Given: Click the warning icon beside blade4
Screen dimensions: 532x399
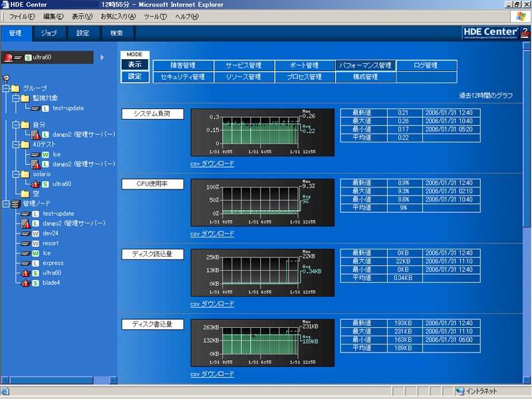Looking at the screenshot, I should coord(25,283).
